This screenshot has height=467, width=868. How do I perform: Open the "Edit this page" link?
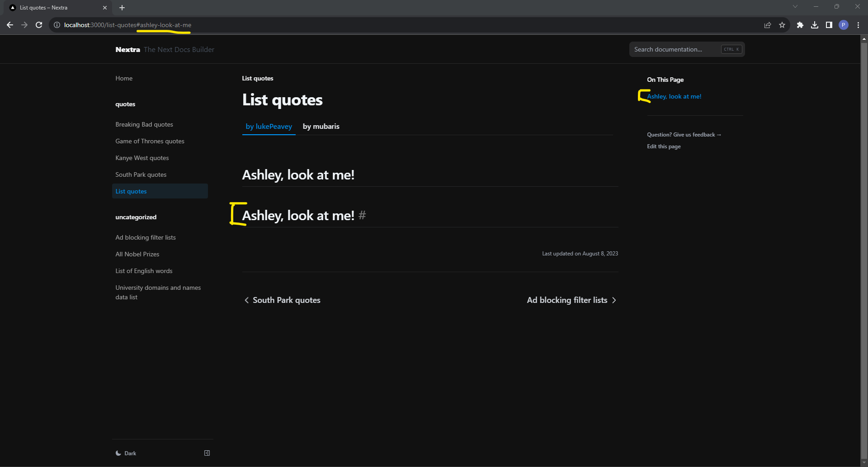click(x=663, y=146)
